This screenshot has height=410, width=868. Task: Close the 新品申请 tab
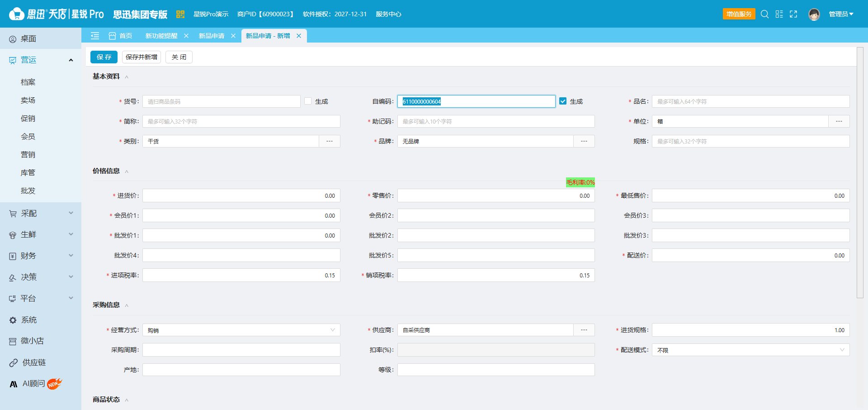(233, 36)
